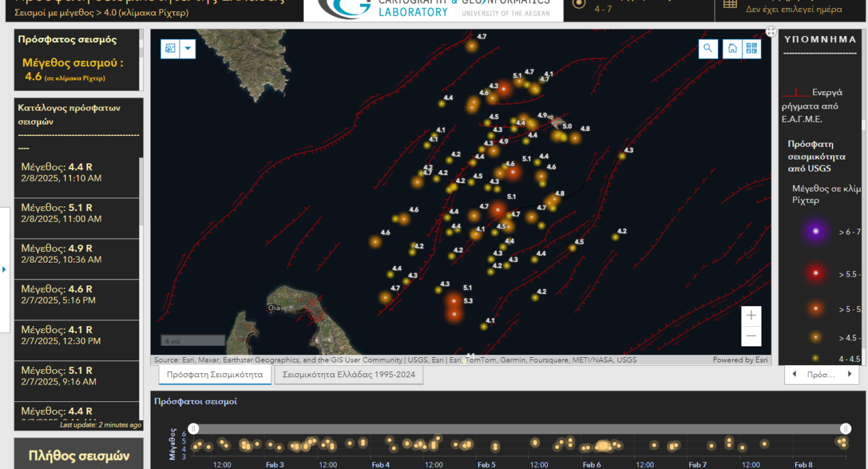The height and width of the screenshot is (469, 868).
Task: Click the "Feb 4" timeline axis label
Action: tap(380, 464)
